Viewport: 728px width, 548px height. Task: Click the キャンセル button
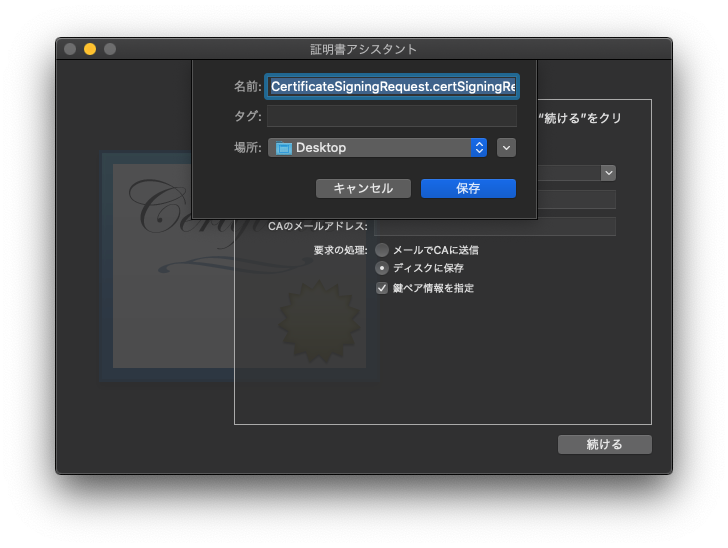(363, 188)
